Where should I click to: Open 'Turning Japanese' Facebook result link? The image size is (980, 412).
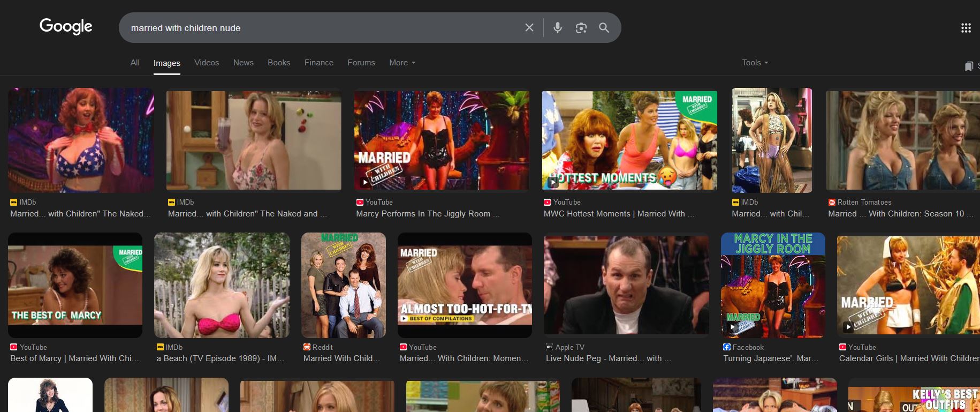(771, 358)
